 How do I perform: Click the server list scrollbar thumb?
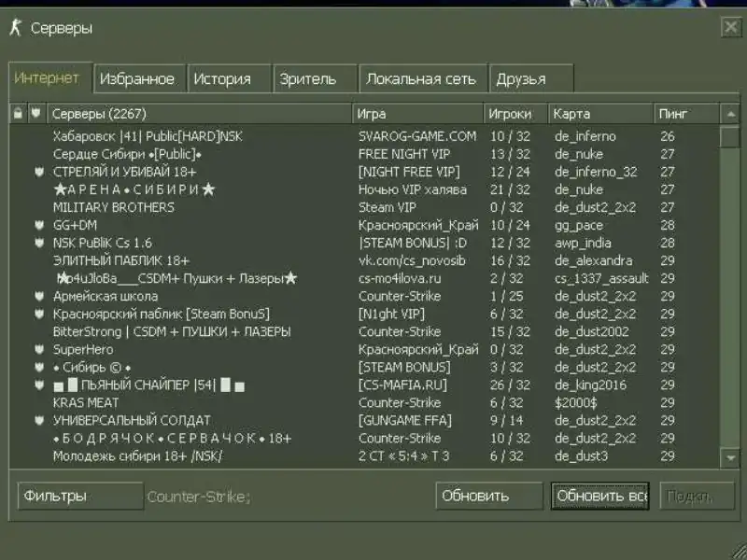[x=730, y=136]
